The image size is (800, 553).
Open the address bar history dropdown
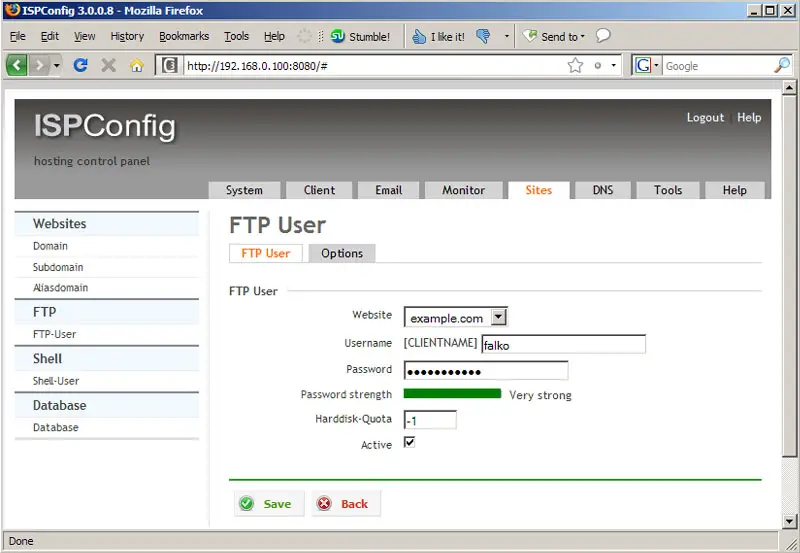[613, 65]
